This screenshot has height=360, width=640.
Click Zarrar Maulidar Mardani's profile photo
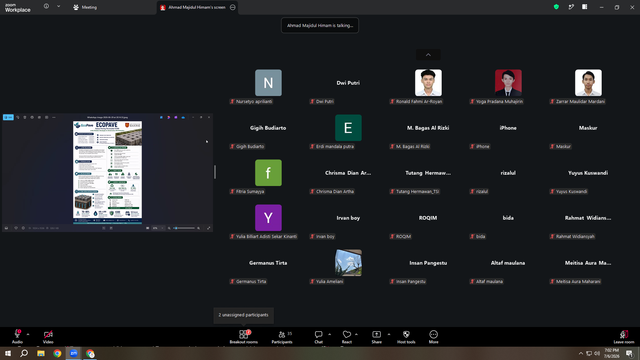click(x=588, y=82)
